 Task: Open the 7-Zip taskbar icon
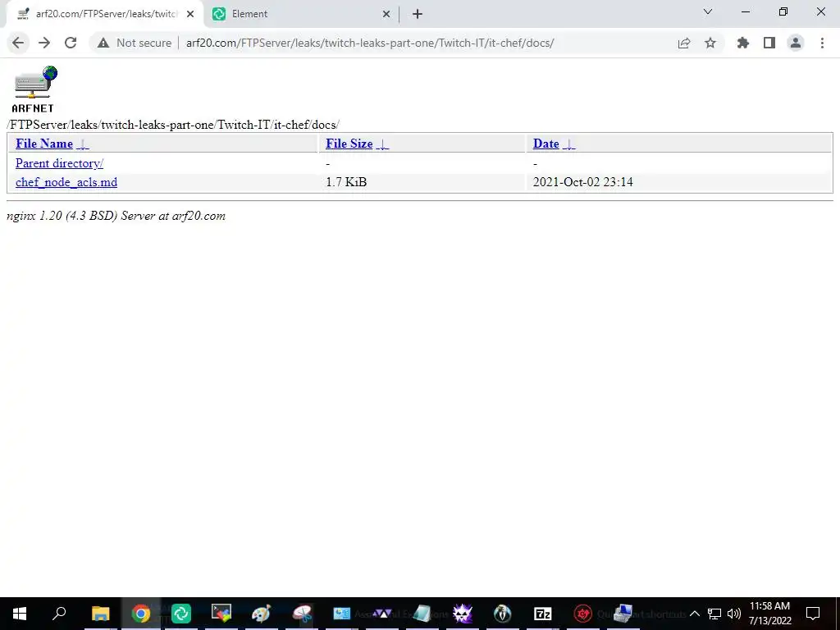click(x=543, y=614)
